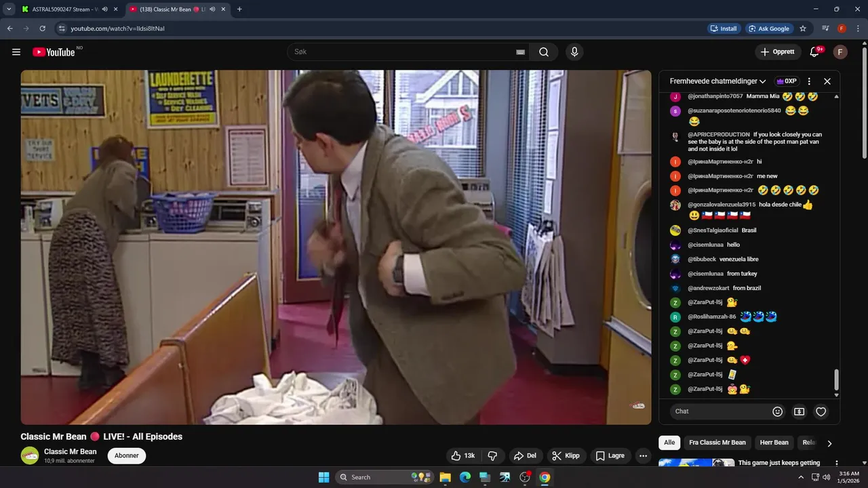This screenshot has height=488, width=868.
Task: Click the Install app button
Action: pyautogui.click(x=724, y=28)
